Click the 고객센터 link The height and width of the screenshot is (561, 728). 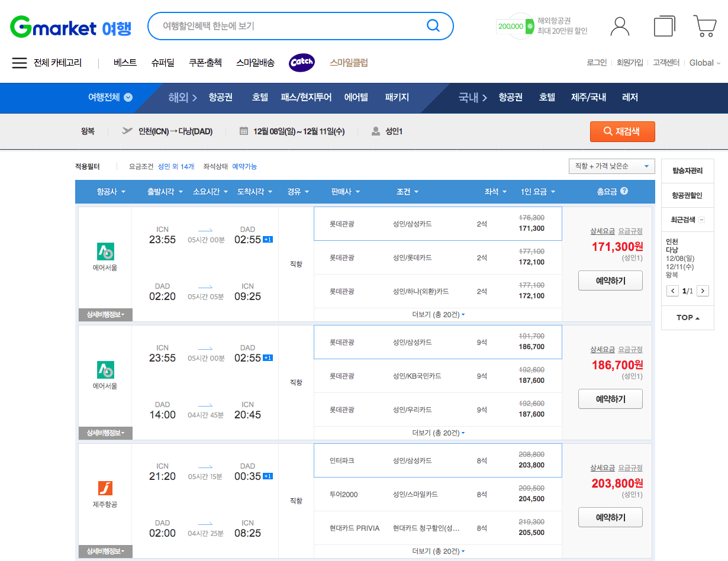(666, 63)
